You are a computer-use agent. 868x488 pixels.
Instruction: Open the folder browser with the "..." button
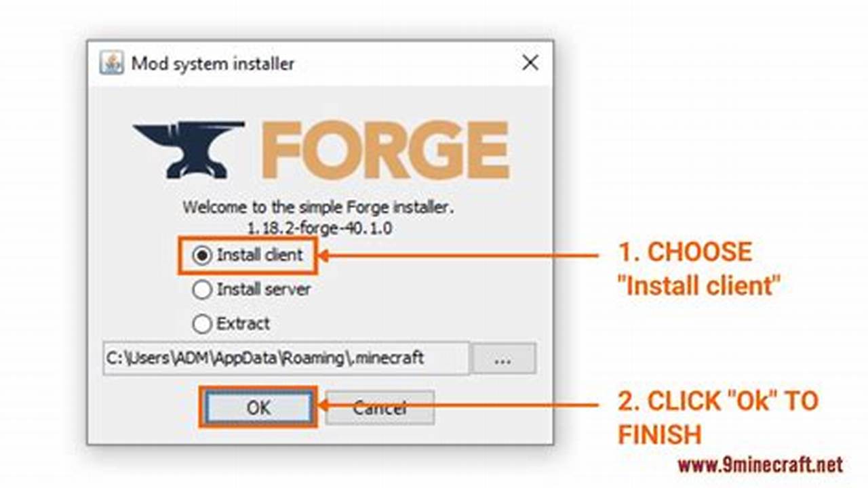pos(503,359)
